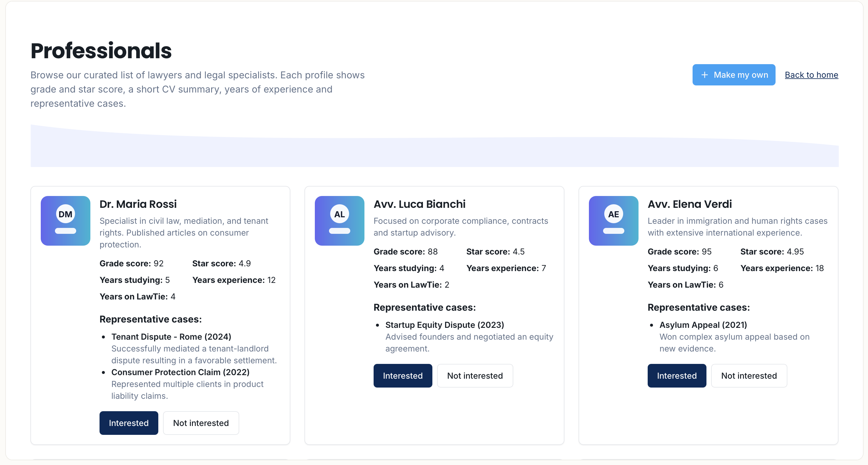The height and width of the screenshot is (465, 868).
Task: Click the Avv. Elena Verdi name heading
Action: [x=689, y=204]
